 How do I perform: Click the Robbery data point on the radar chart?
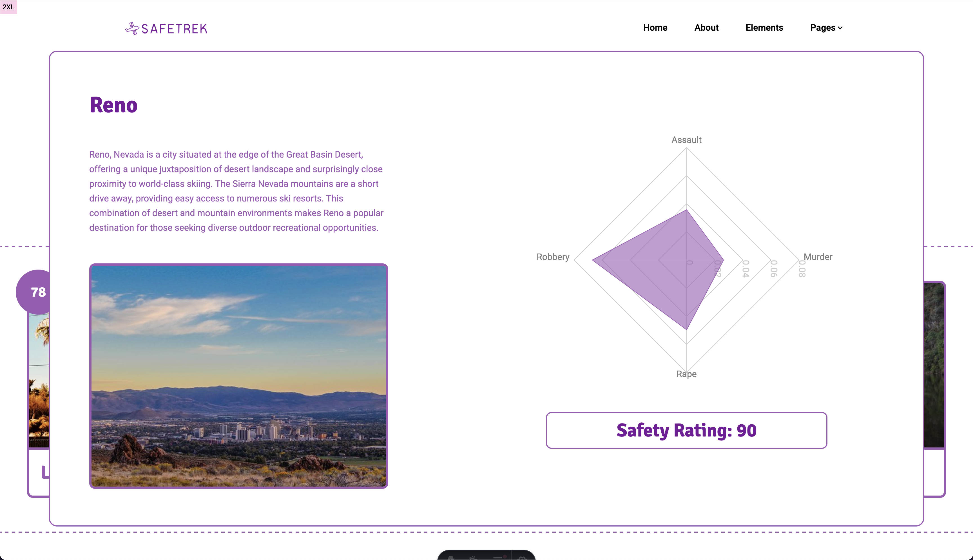[x=592, y=260]
